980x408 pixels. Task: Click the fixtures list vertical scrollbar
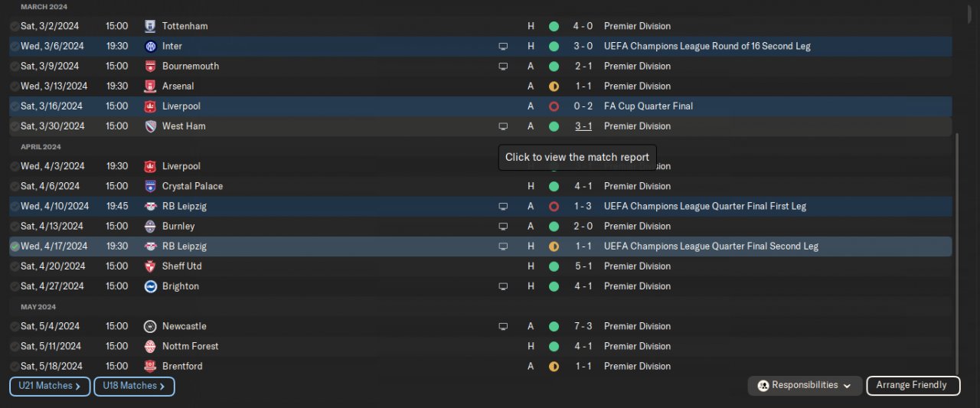pos(957,245)
